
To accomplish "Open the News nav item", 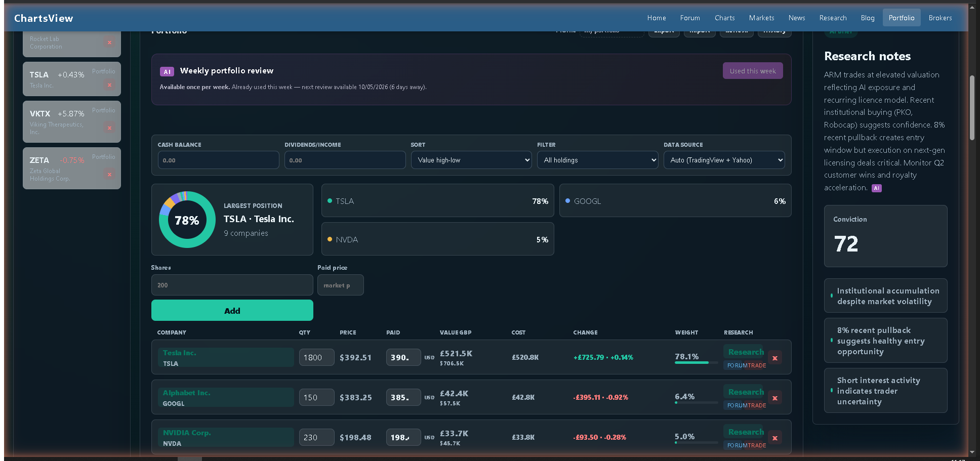I will point(797,18).
